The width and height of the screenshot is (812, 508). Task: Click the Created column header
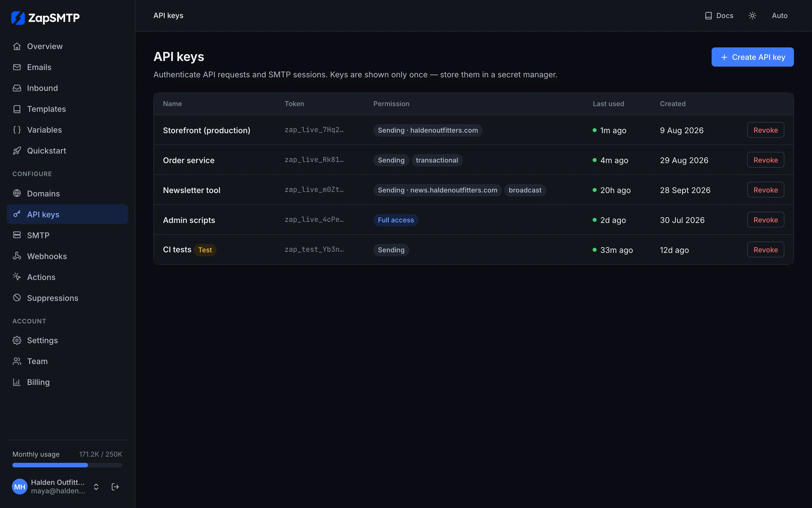[x=672, y=104]
